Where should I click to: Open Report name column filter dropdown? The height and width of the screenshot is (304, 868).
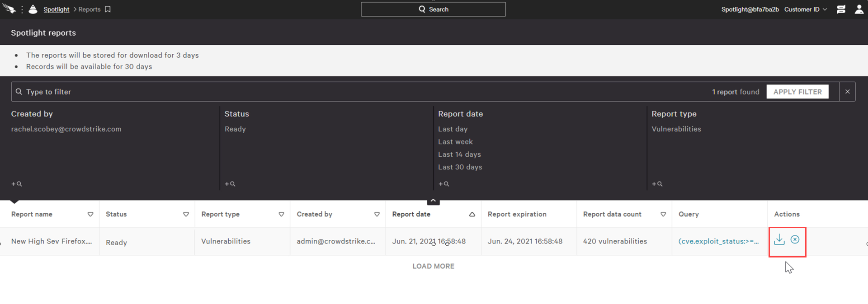click(x=90, y=215)
